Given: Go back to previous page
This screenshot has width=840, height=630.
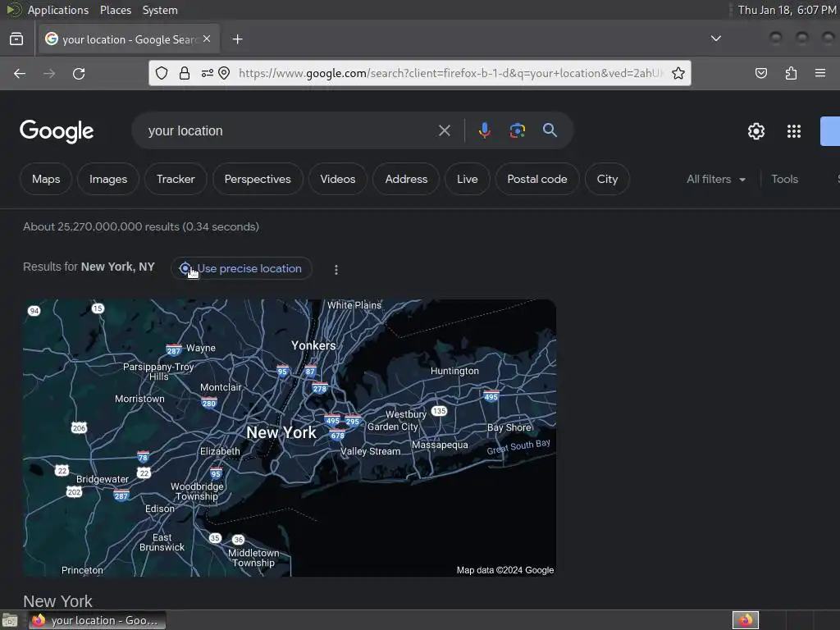Looking at the screenshot, I should coord(20,73).
